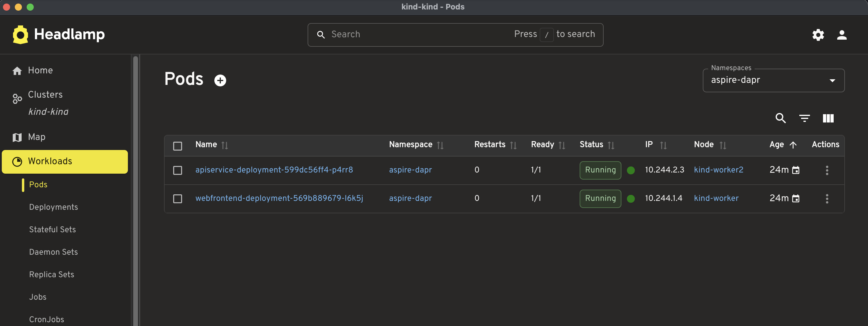The image size is (868, 326).
Task: Check the webfrontend-deployment pod checkbox
Action: 178,198
